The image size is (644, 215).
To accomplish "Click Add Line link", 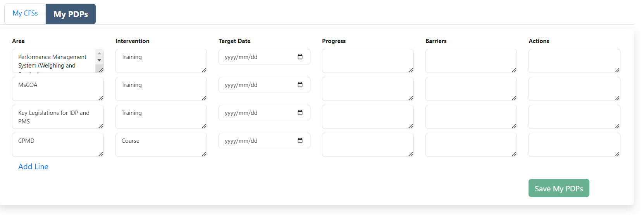I will (x=33, y=166).
